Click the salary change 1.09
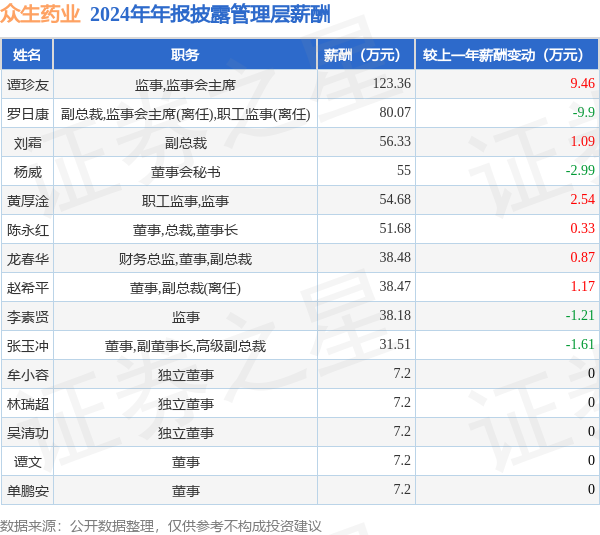Screen dimensions: 600x535 pos(582,141)
